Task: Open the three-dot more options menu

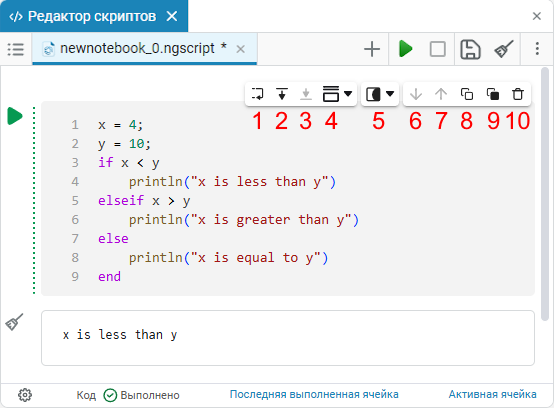Action: tap(537, 49)
